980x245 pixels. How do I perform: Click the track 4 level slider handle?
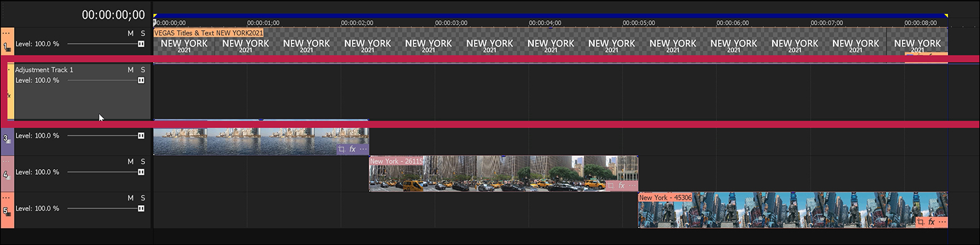click(141, 172)
